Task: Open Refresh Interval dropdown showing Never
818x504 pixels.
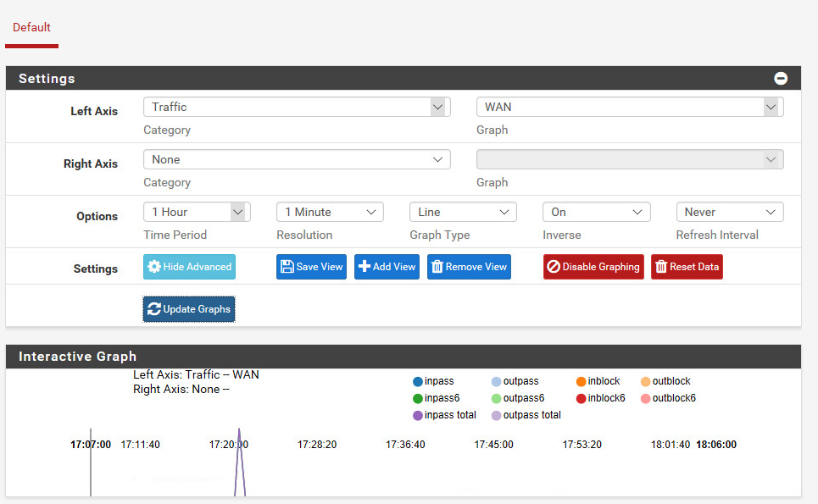Action: [x=730, y=212]
